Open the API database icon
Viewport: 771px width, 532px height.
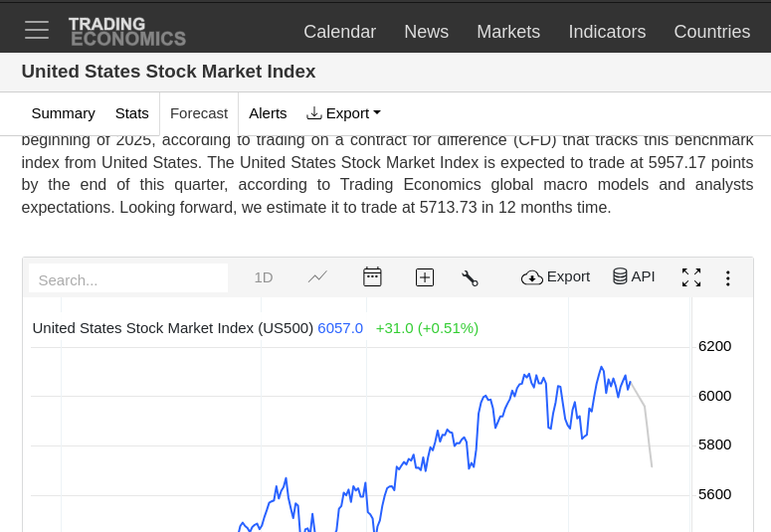click(634, 276)
